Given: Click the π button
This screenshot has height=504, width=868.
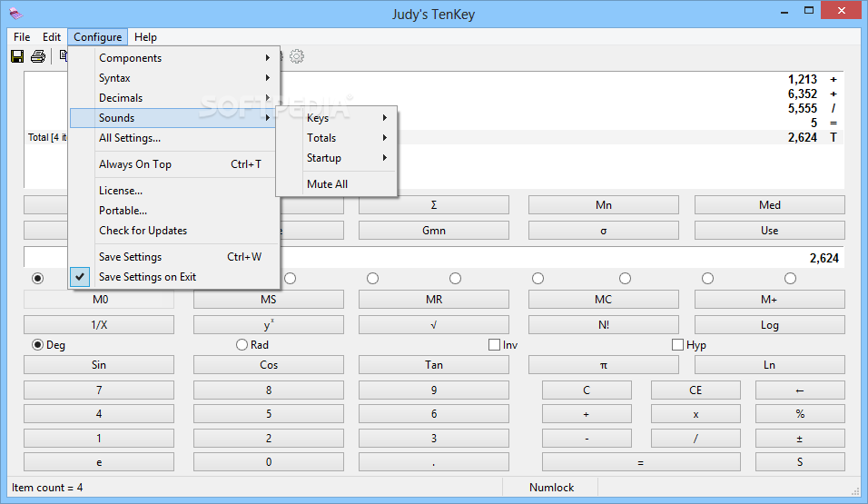Looking at the screenshot, I should click(604, 365).
